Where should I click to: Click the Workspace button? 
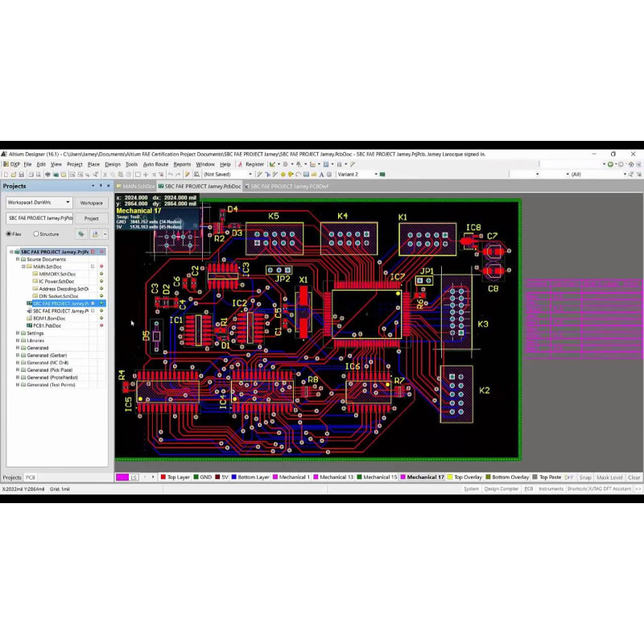91,203
